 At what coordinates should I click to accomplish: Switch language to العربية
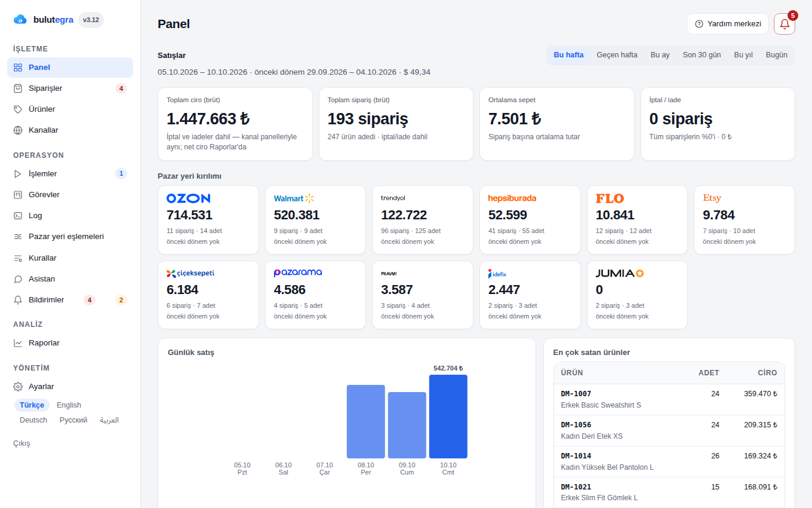(109, 420)
